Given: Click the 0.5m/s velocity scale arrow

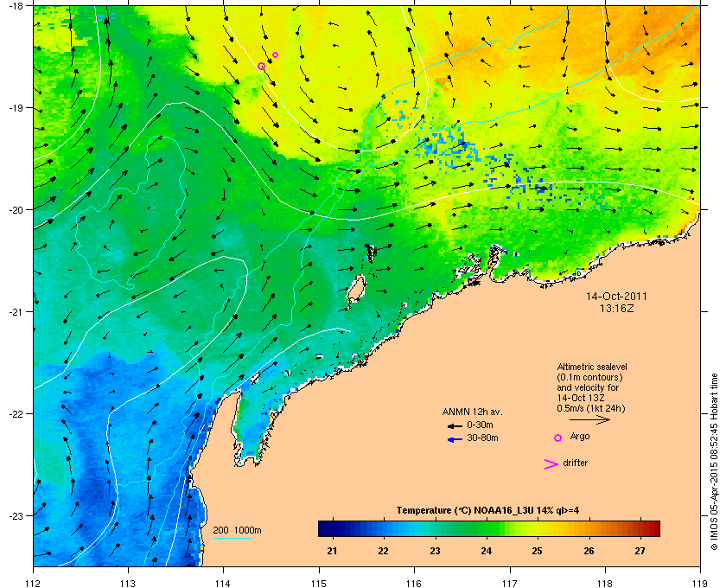Looking at the screenshot, I should [x=589, y=420].
